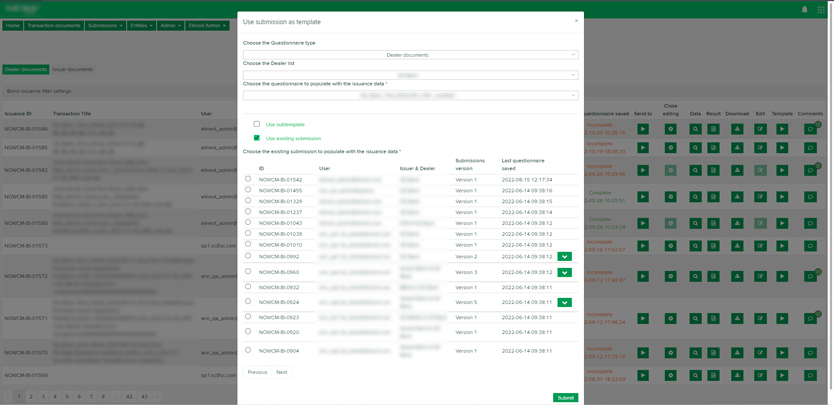Expand versions for submission NOWCM-BI-0924
This screenshot has height=405, width=834.
pyautogui.click(x=565, y=302)
